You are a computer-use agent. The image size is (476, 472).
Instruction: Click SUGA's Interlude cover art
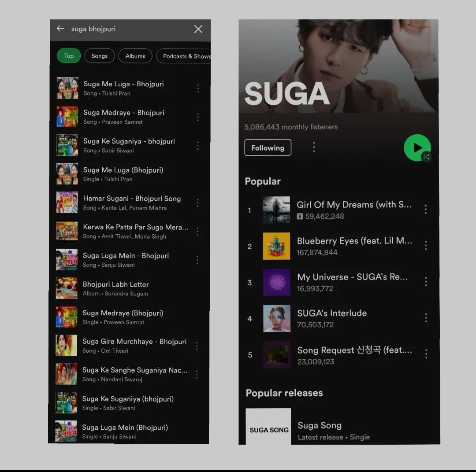coord(277,318)
